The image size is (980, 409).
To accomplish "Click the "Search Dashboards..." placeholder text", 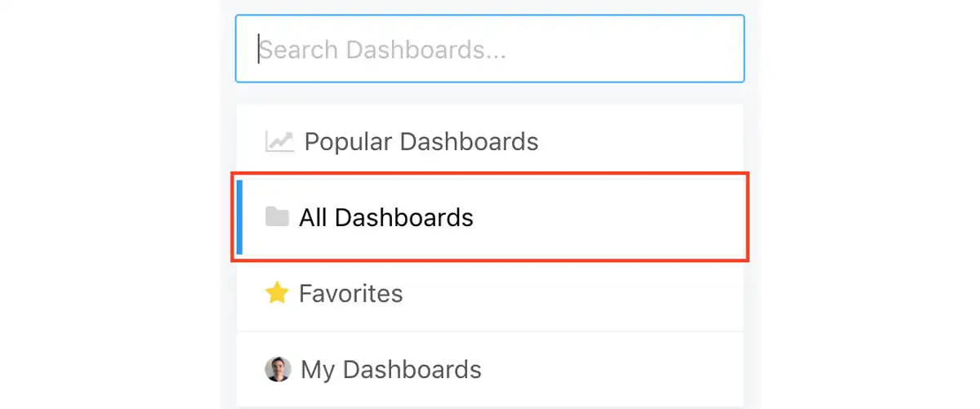I will pyautogui.click(x=383, y=50).
